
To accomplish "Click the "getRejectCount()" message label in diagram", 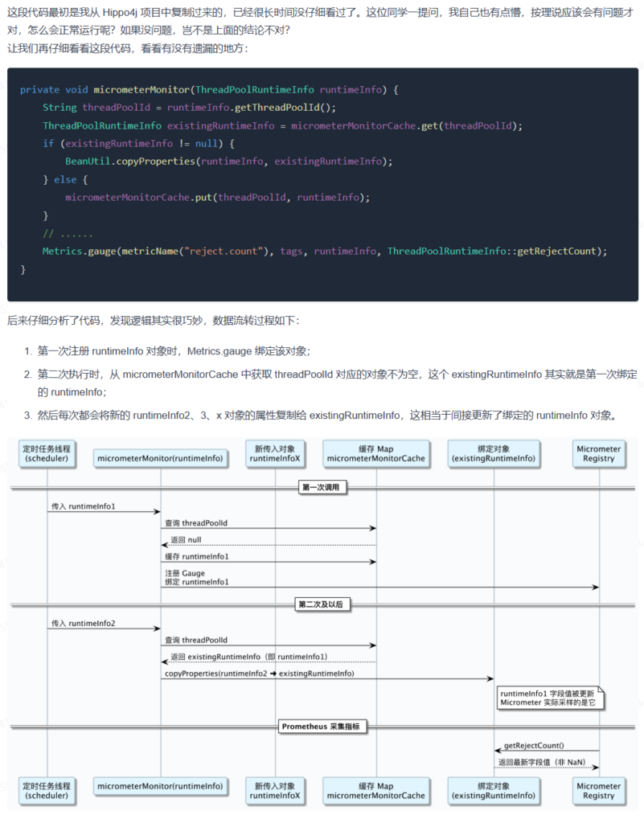I will pyautogui.click(x=533, y=746).
